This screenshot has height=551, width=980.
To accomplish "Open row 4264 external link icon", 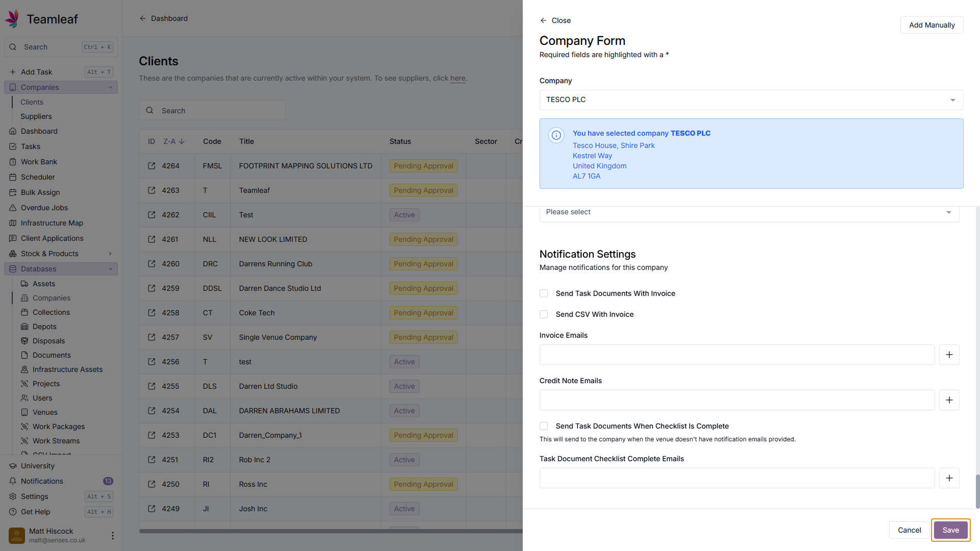I will point(152,166).
